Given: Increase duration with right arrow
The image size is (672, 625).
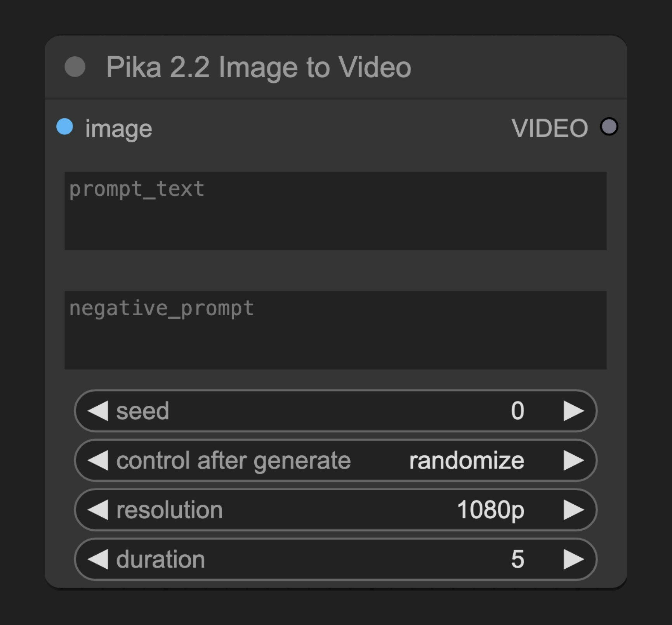Looking at the screenshot, I should pyautogui.click(x=573, y=559).
